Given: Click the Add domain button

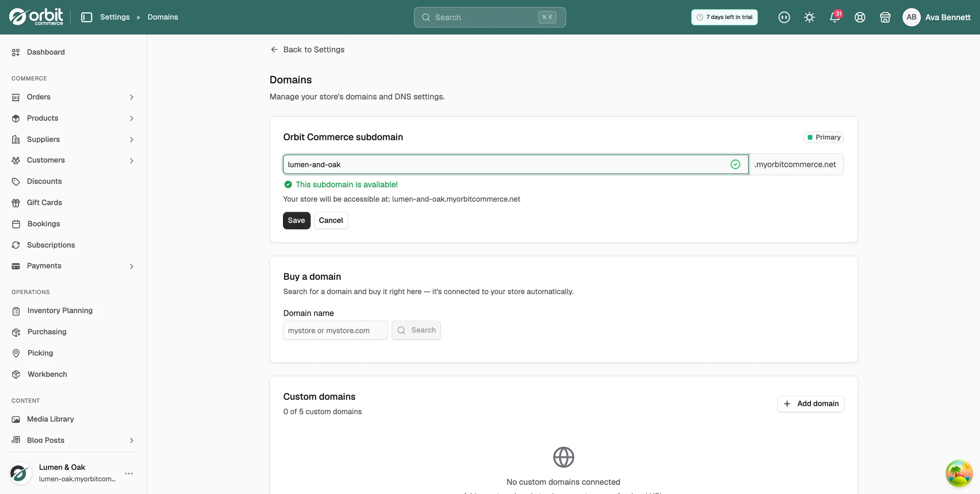Looking at the screenshot, I should (x=810, y=404).
